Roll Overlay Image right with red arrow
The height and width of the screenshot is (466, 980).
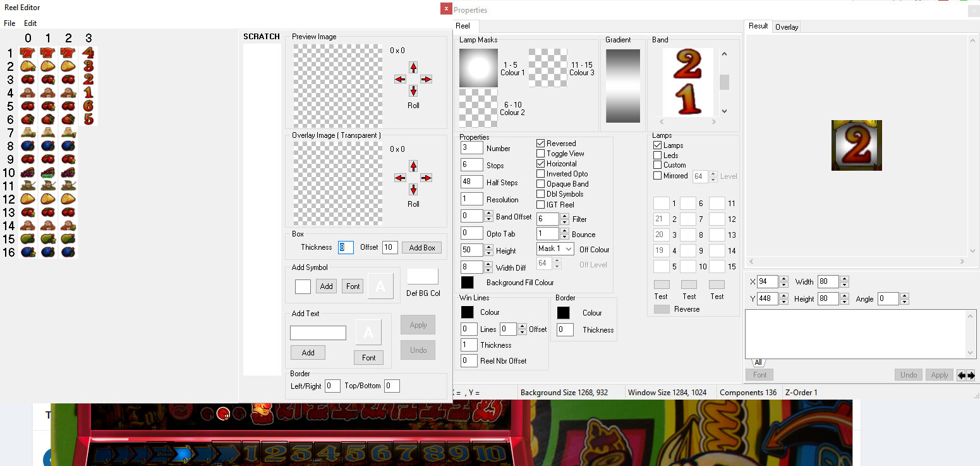pyautogui.click(x=426, y=178)
